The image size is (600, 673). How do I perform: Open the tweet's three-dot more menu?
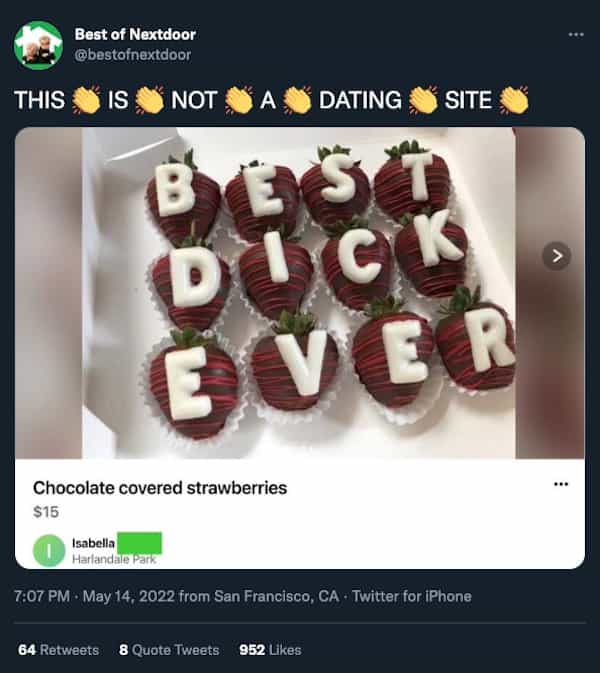click(575, 34)
